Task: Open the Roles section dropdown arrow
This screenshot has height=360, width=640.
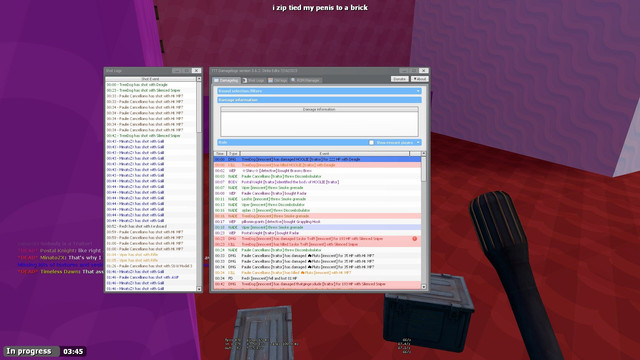Action: click(x=418, y=142)
